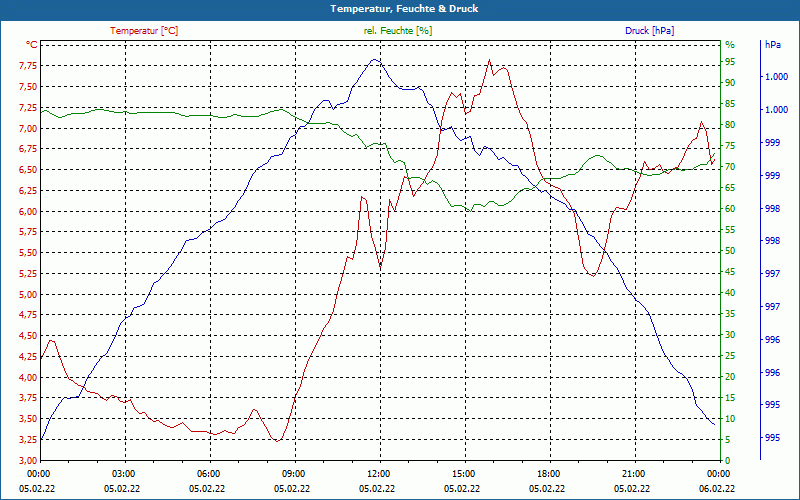Image resolution: width=800 pixels, height=500 pixels.
Task: Click humidity axis value '85'
Action: click(x=730, y=104)
